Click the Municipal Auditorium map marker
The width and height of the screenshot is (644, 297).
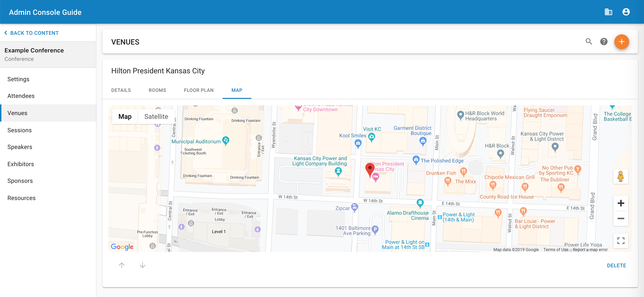pos(226,141)
